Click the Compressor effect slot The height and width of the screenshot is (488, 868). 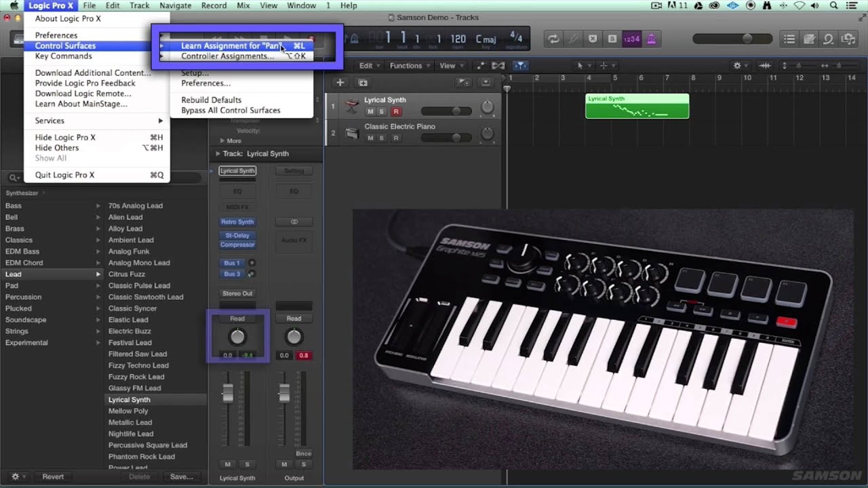click(237, 245)
